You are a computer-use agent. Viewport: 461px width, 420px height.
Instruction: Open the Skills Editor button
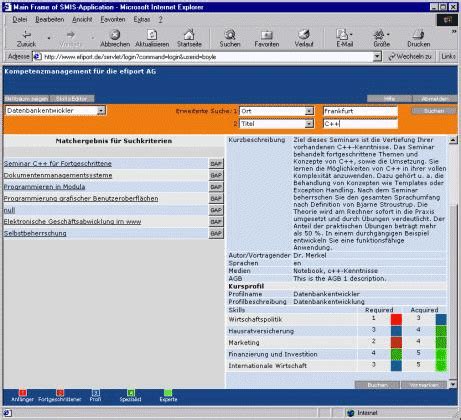pyautogui.click(x=72, y=99)
